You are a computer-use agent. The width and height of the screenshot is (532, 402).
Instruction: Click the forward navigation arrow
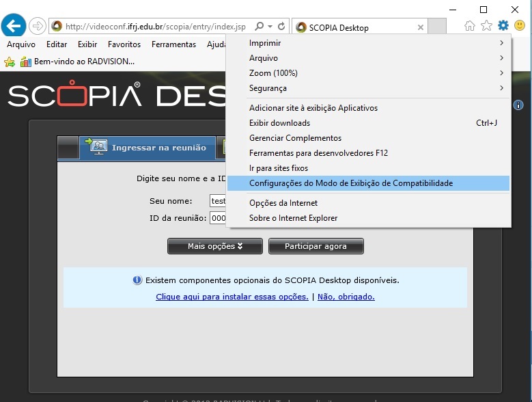click(37, 27)
